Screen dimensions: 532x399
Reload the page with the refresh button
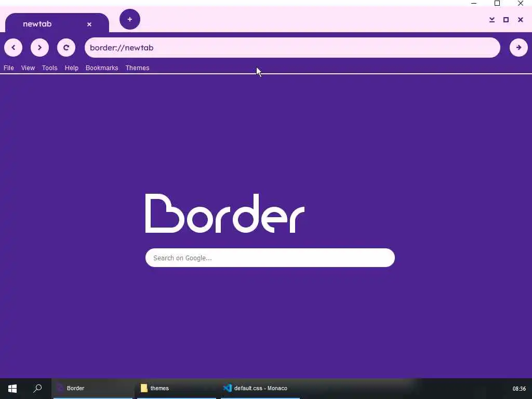point(66,47)
